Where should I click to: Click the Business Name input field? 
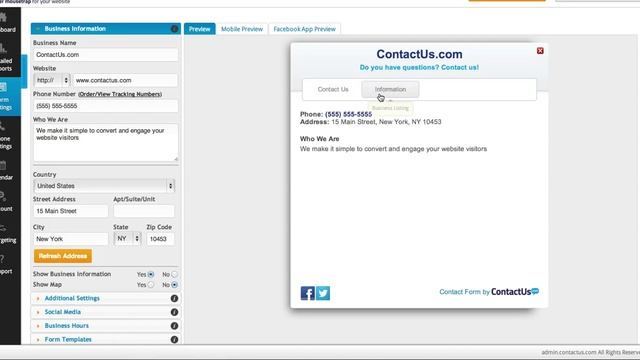point(106,55)
